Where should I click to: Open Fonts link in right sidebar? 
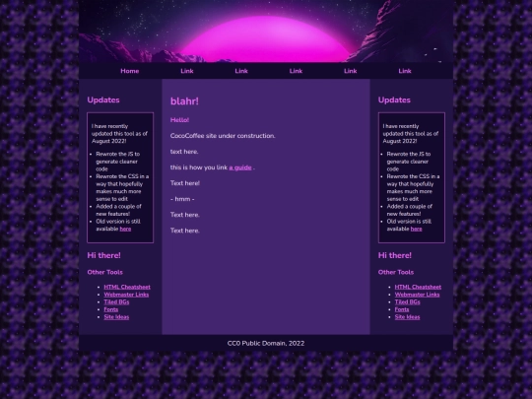coord(402,309)
